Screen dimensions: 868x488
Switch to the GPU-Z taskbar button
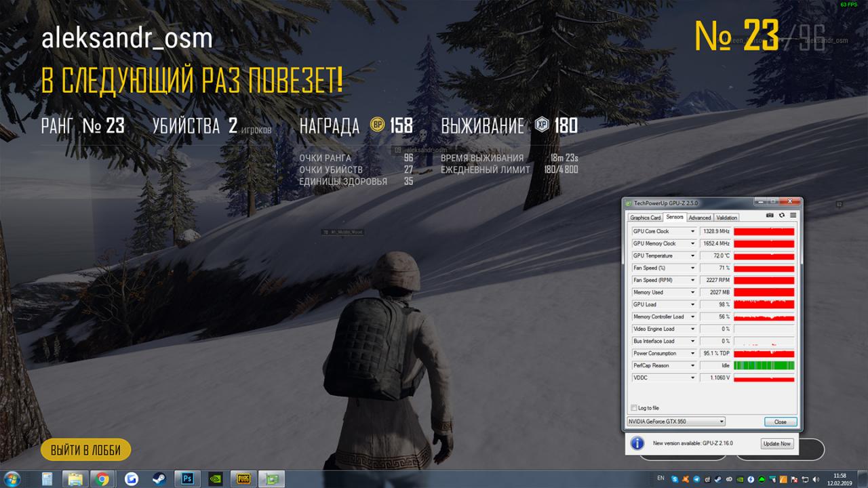pos(273,479)
